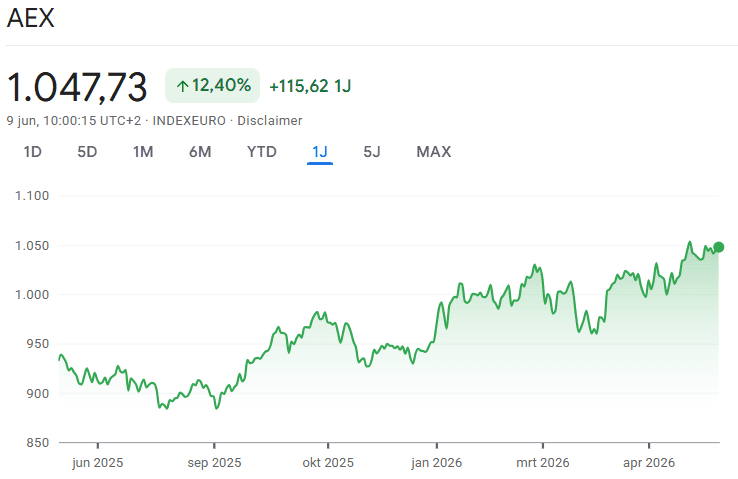The image size is (738, 479).
Task: Click the mrt 2026 x-axis label
Action: tap(543, 463)
